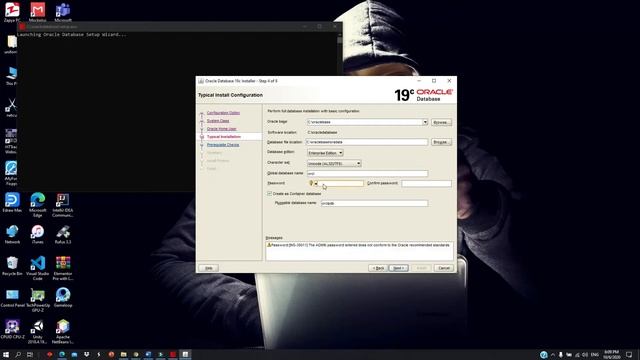Viewport: 640px width, 360px height.
Task: Focus the Confirm password field
Action: (427, 184)
